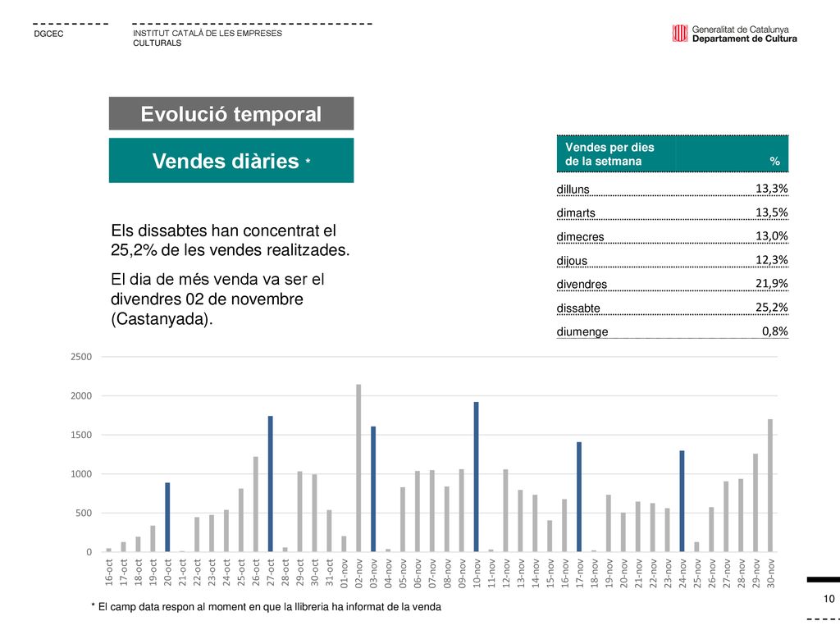
Task: Click the paragraph mentioning 'Castanyada'
Action: coord(217,299)
